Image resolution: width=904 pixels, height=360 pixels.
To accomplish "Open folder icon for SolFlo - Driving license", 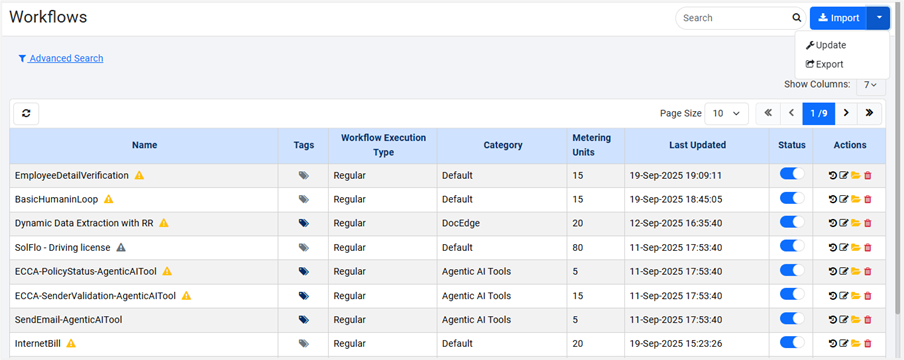I will coord(856,248).
